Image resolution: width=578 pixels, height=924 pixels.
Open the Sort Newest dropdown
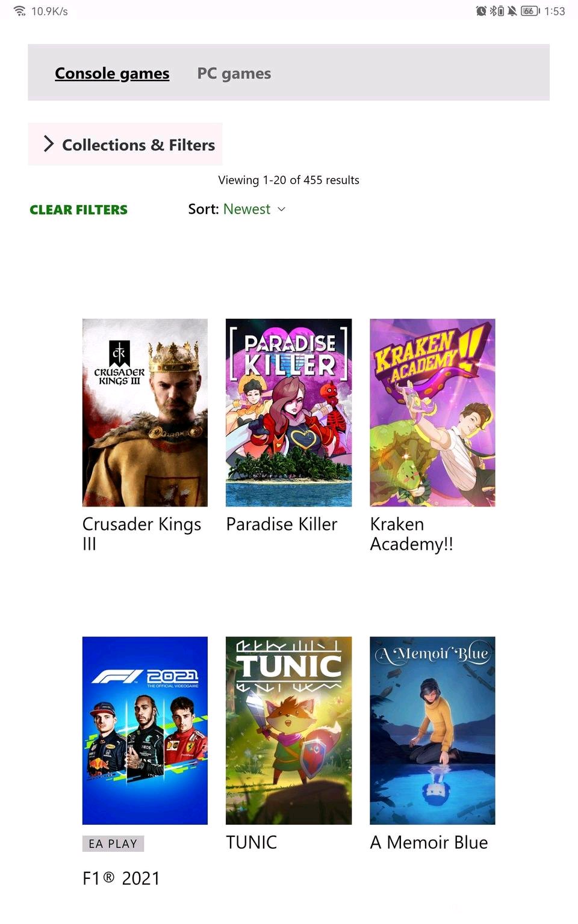point(237,209)
